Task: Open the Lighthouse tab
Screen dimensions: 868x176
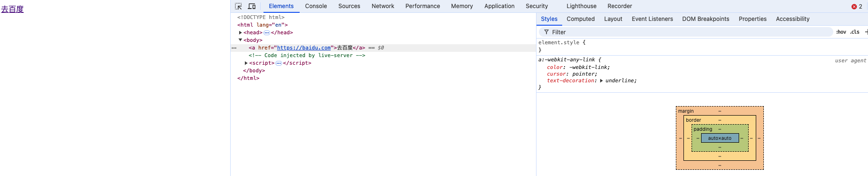Action: 581,6
